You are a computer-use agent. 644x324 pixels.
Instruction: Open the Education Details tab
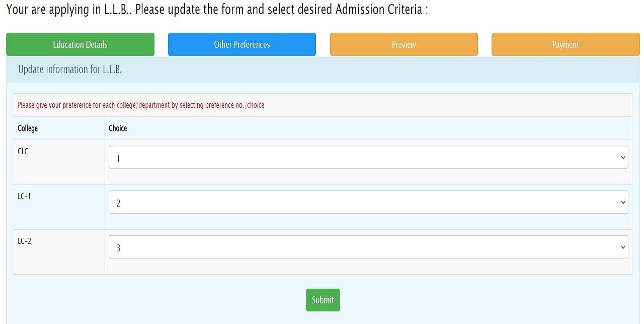pos(80,44)
